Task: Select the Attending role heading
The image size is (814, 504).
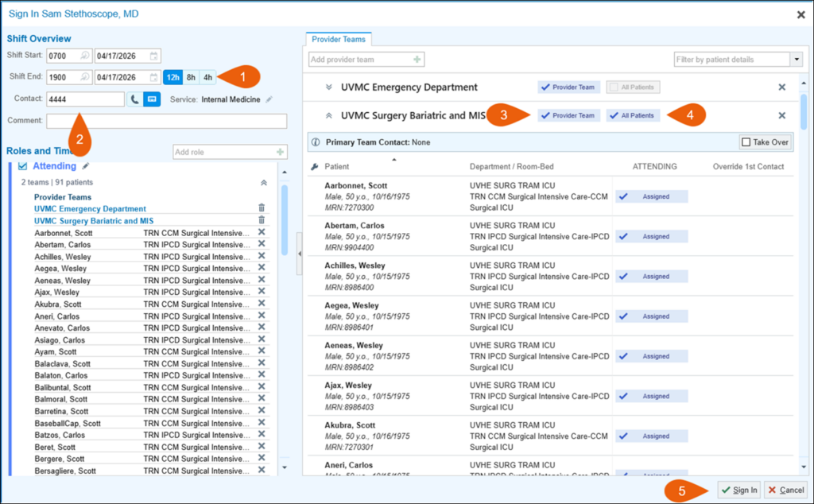Action: click(x=54, y=165)
